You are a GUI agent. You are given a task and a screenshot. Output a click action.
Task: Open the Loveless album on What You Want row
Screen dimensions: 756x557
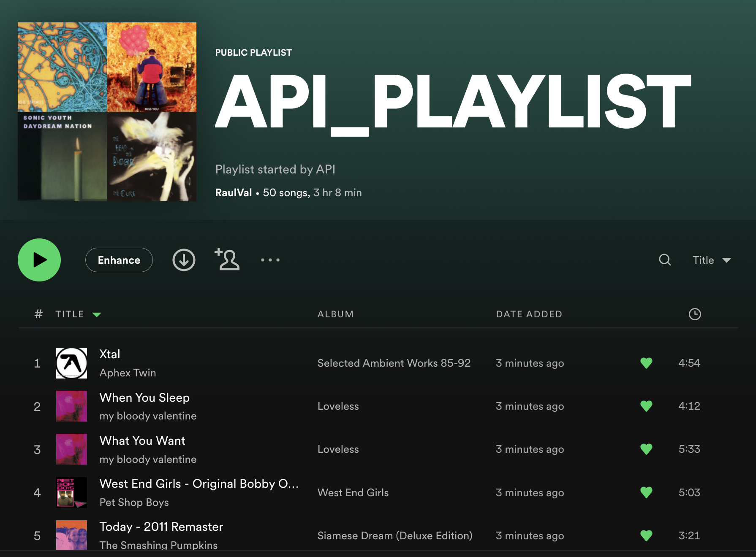(338, 449)
